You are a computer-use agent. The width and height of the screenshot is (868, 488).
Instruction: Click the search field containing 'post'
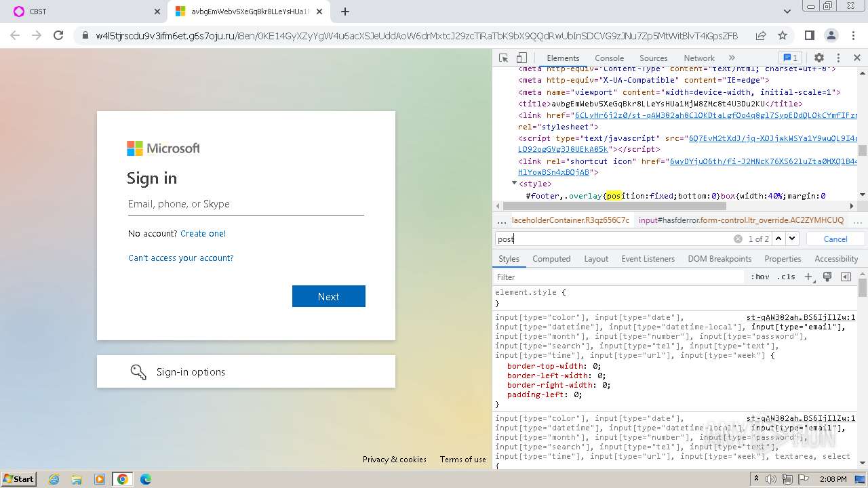point(614,239)
